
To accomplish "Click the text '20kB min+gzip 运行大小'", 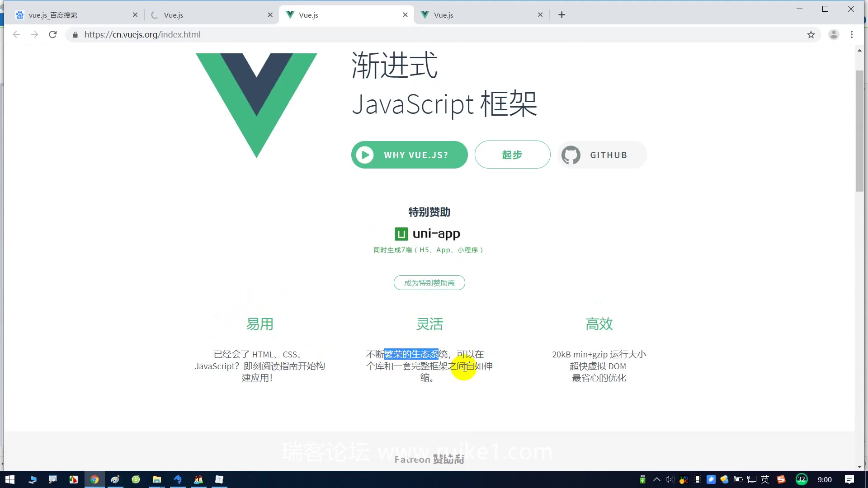I will tap(599, 354).
